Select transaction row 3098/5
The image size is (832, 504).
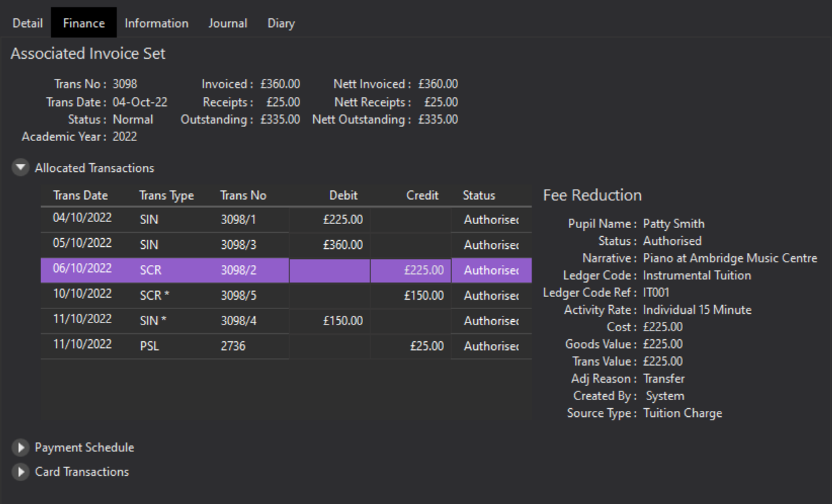click(286, 296)
